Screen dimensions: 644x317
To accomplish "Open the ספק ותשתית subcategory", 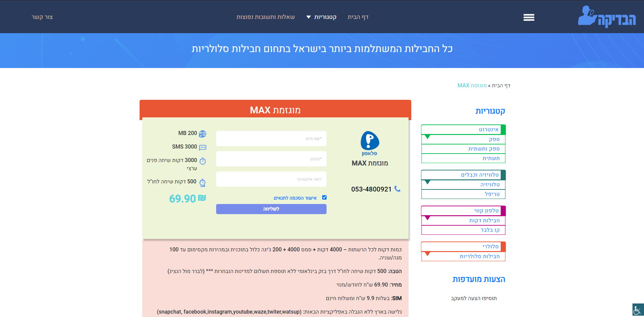I will pos(463,149).
